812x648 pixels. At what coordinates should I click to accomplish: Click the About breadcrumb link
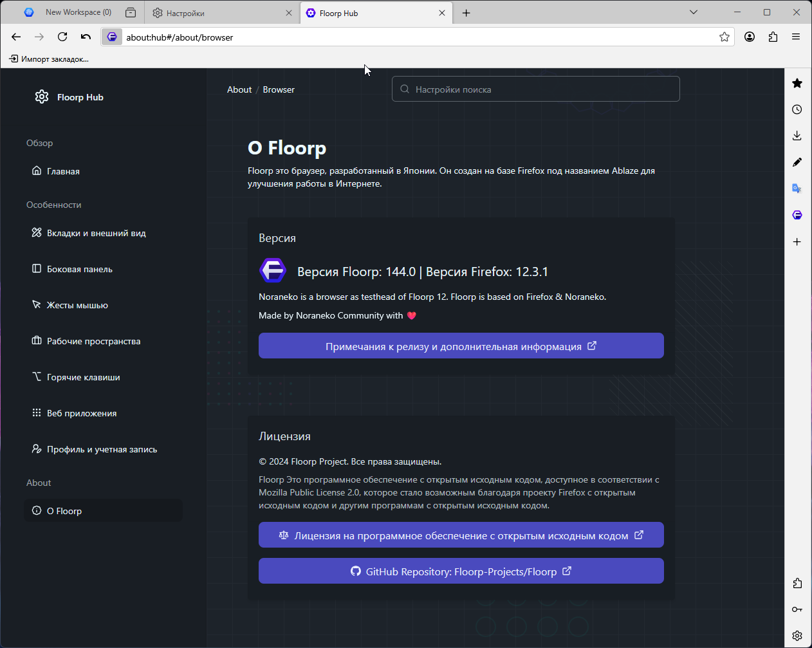click(x=239, y=89)
